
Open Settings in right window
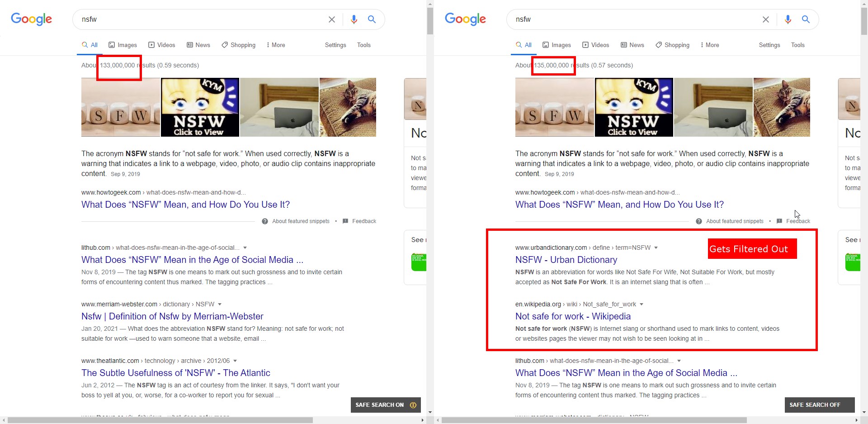point(769,45)
